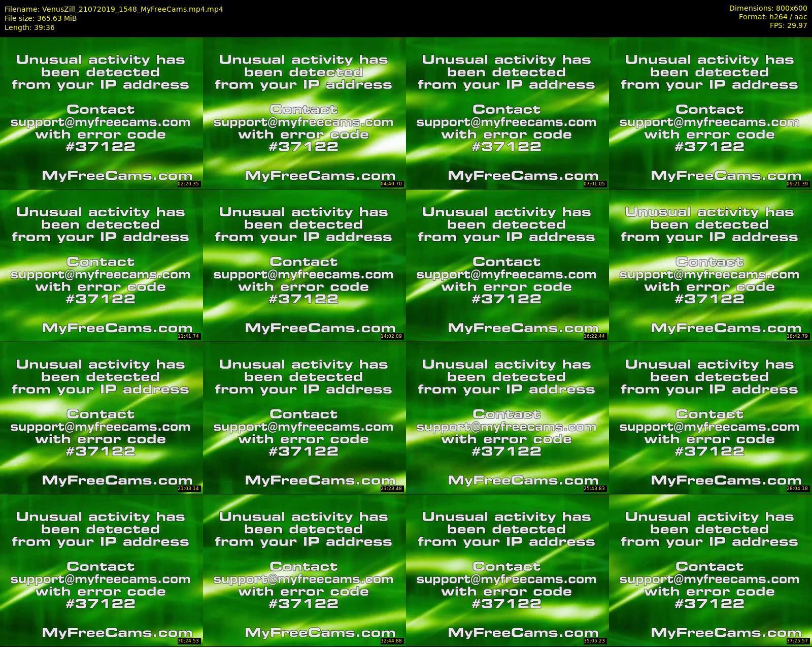Screen dimensions: 812x647
Task: Click the Filename line in the header
Action: pyautogui.click(x=114, y=9)
